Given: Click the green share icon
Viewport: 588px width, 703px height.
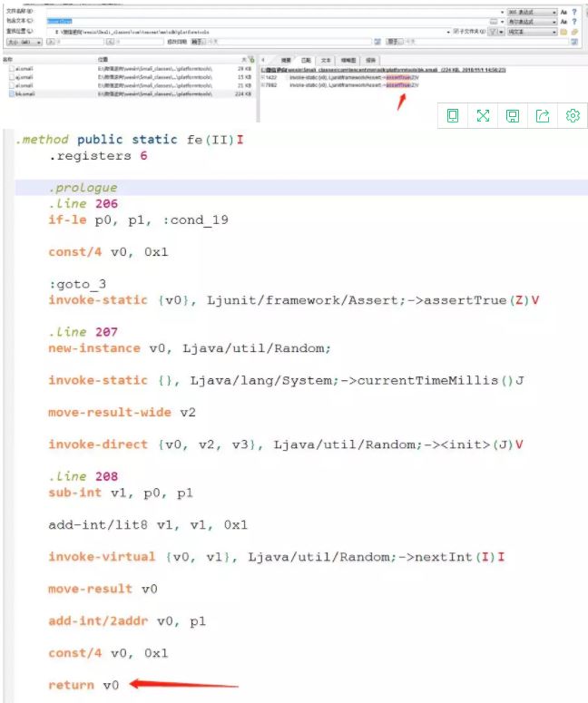Looking at the screenshot, I should (x=543, y=115).
